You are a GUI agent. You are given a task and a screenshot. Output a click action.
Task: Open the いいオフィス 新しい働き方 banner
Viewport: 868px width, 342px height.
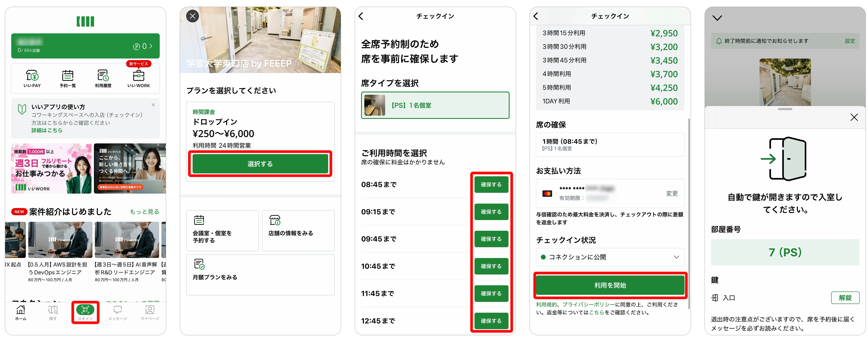[x=130, y=168]
